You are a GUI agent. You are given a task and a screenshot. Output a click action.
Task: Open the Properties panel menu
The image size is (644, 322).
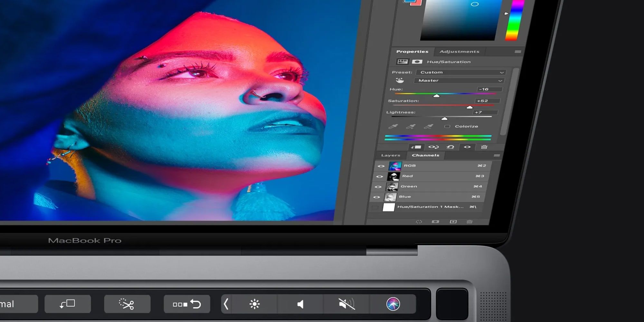coord(518,52)
